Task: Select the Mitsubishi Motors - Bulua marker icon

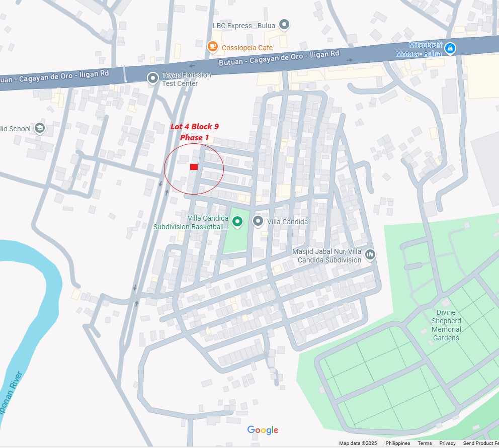Action: [450, 48]
